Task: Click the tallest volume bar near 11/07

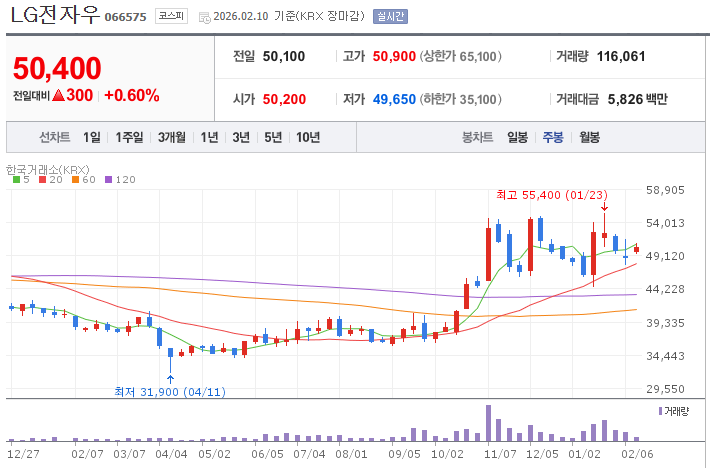Action: coord(488,422)
